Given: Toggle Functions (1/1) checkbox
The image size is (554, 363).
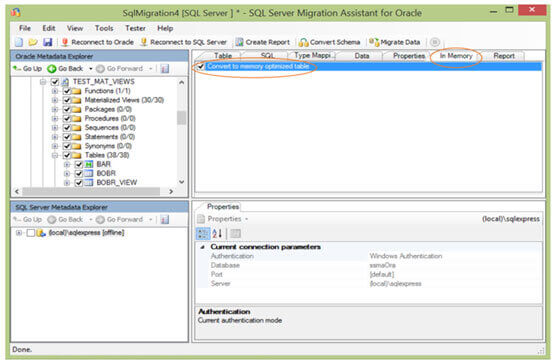Looking at the screenshot, I should [66, 91].
